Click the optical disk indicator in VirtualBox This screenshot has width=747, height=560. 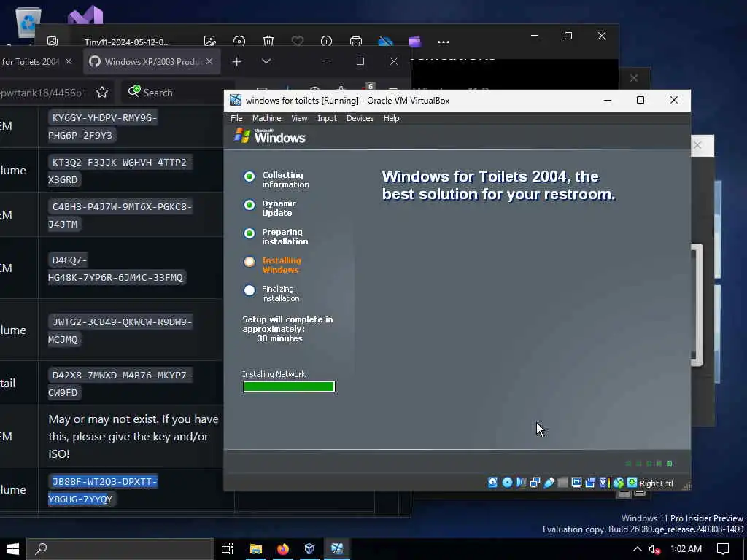507,483
